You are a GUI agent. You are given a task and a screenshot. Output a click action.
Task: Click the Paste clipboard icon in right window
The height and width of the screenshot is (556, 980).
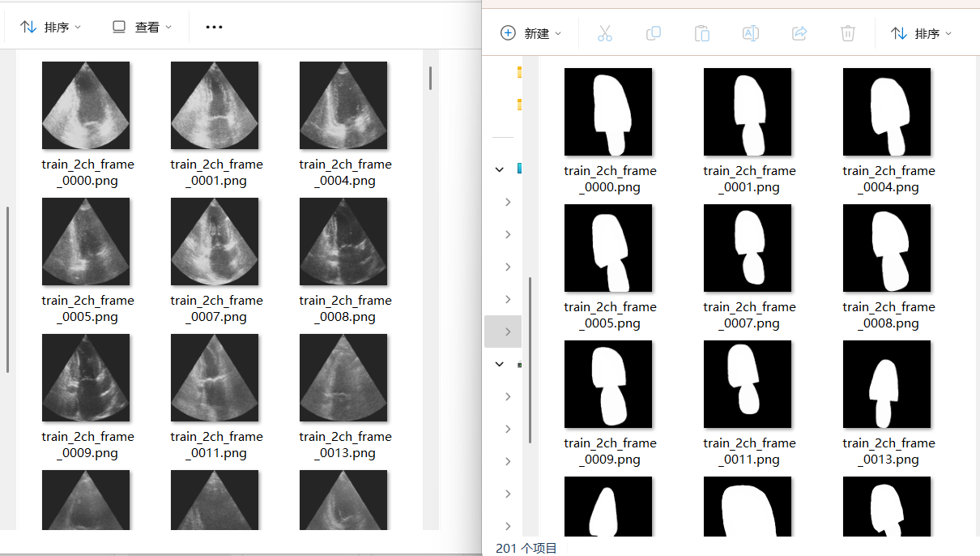tap(702, 33)
